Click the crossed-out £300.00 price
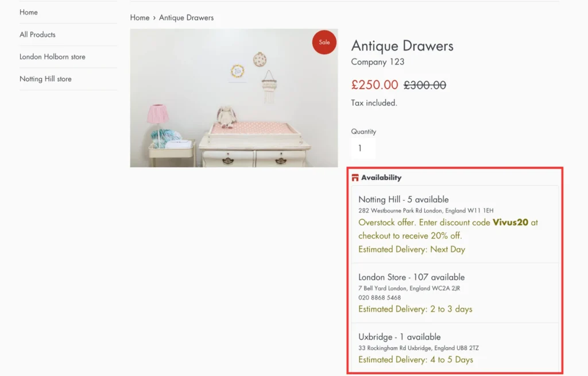Image resolution: width=588 pixels, height=376 pixels. point(424,85)
